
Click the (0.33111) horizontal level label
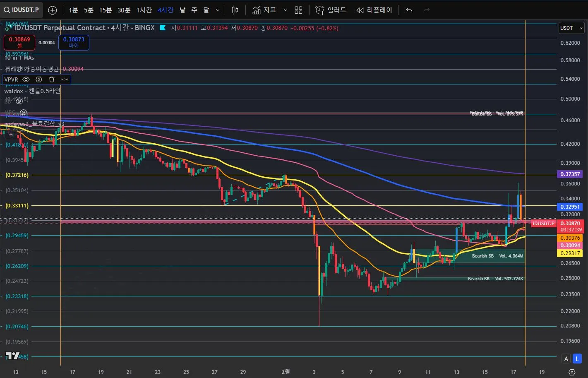click(17, 205)
